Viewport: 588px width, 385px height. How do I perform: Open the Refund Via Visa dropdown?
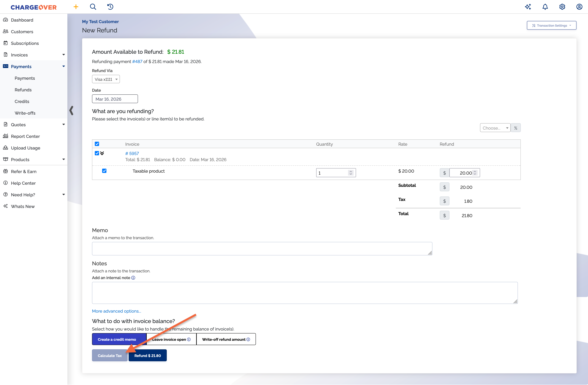(106, 79)
